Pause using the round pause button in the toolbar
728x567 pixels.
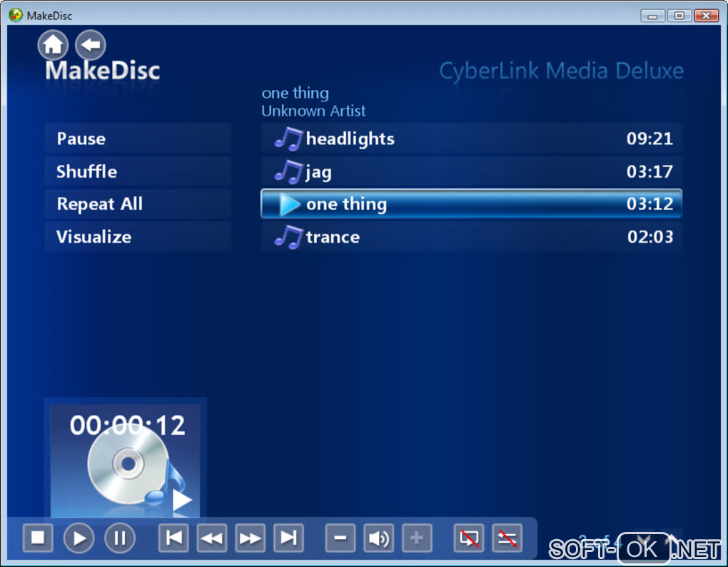(120, 538)
